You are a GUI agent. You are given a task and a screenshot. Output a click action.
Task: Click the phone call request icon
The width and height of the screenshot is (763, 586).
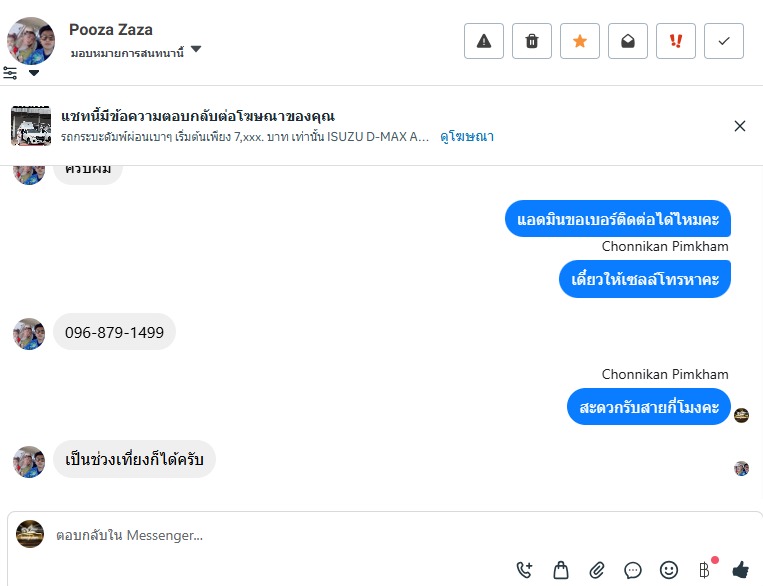pos(525,570)
